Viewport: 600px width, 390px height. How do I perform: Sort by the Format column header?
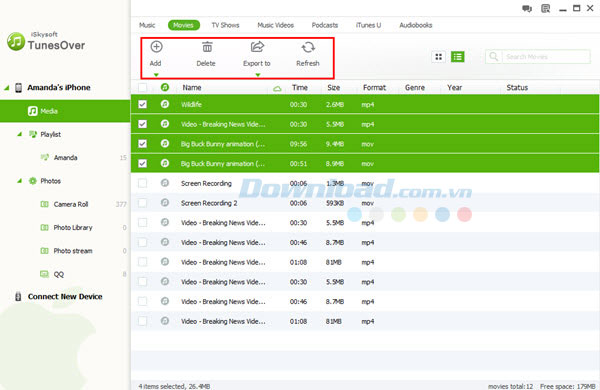pos(374,88)
